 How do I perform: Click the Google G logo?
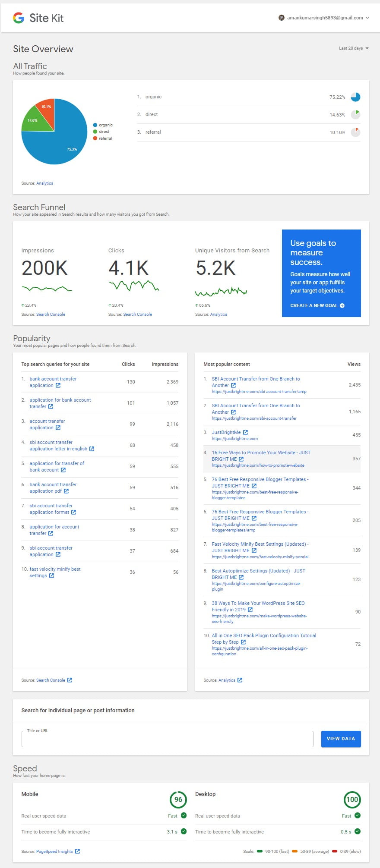[x=19, y=18]
